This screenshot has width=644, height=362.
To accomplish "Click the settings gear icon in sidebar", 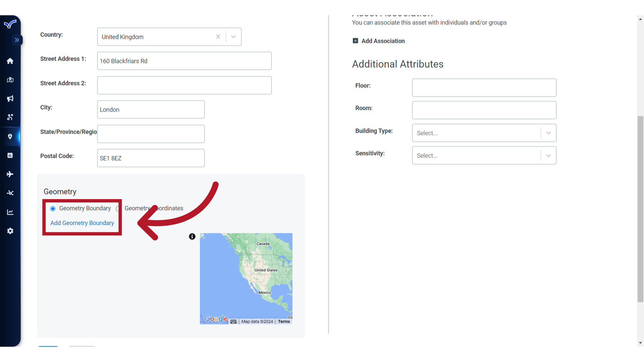I will 10,231.
